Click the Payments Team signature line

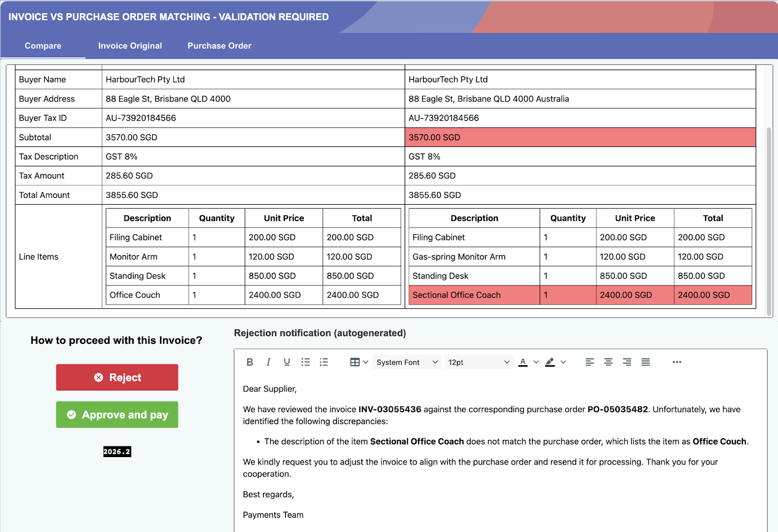point(273,515)
